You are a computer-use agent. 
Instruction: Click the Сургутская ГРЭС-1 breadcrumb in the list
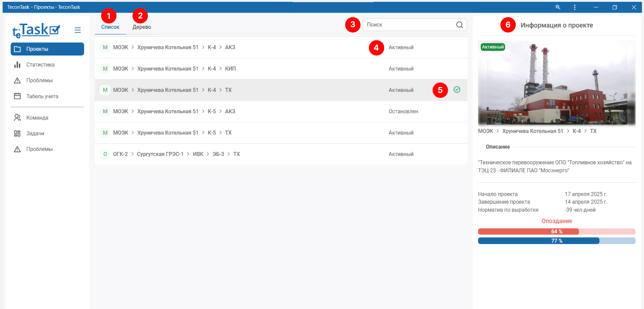160,154
